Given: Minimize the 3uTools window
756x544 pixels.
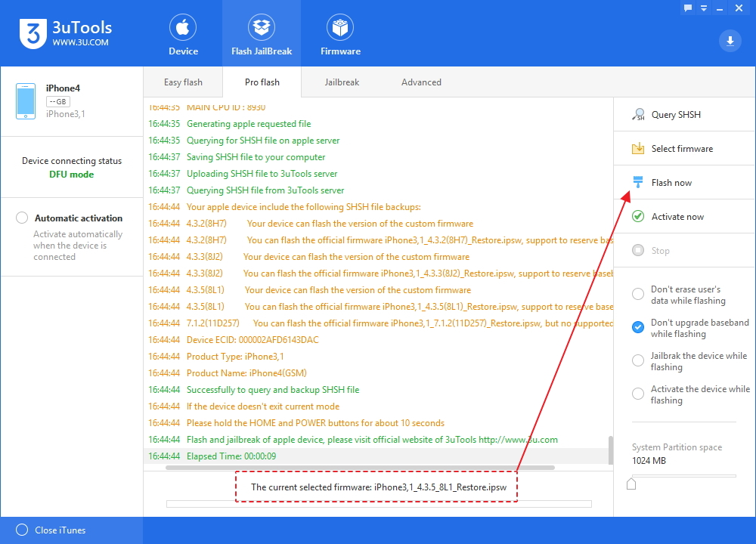Looking at the screenshot, I should pyautogui.click(x=720, y=8).
